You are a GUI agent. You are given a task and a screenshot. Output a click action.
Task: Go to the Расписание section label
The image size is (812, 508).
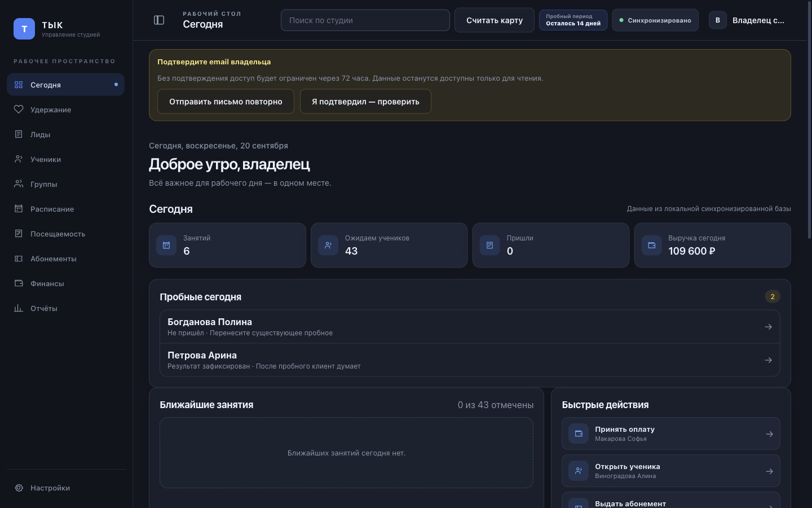point(52,209)
